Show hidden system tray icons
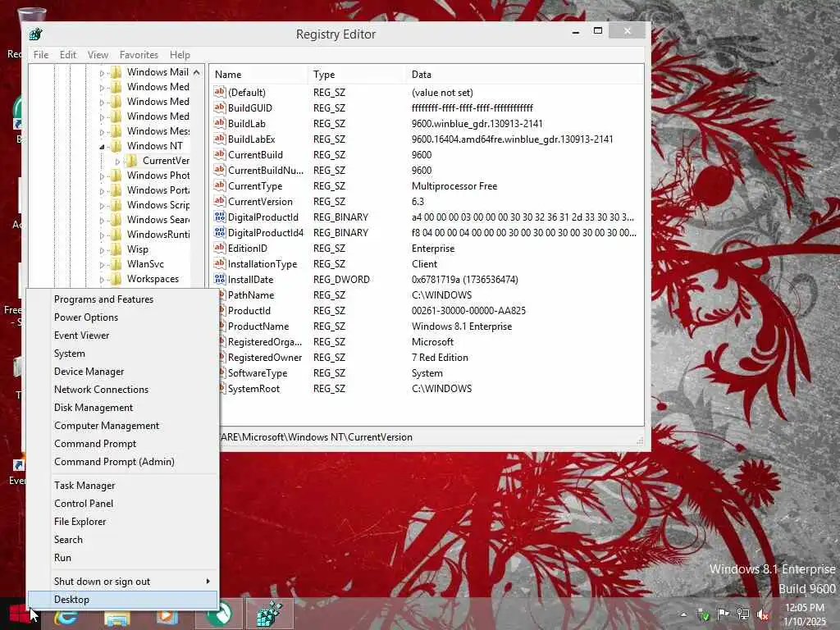 click(683, 614)
